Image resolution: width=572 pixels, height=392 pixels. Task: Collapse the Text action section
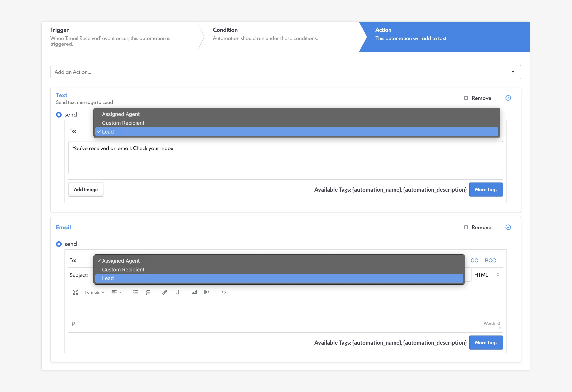click(x=508, y=98)
